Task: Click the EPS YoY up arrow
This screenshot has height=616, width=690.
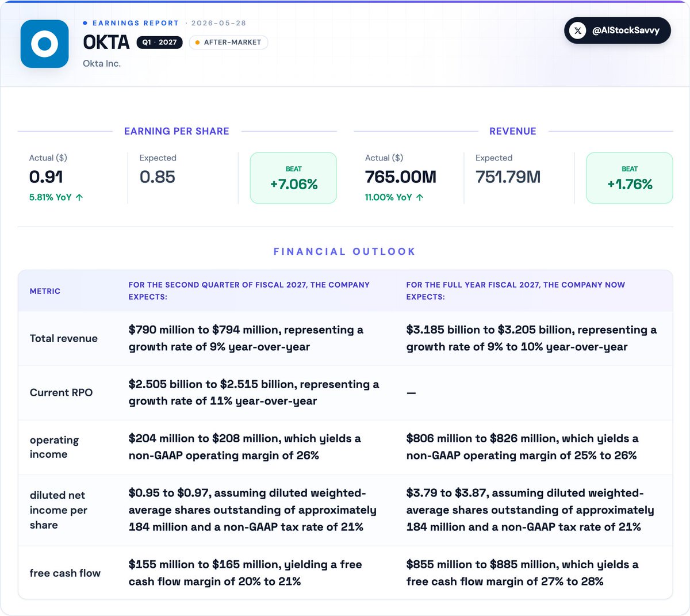Action: coord(79,197)
